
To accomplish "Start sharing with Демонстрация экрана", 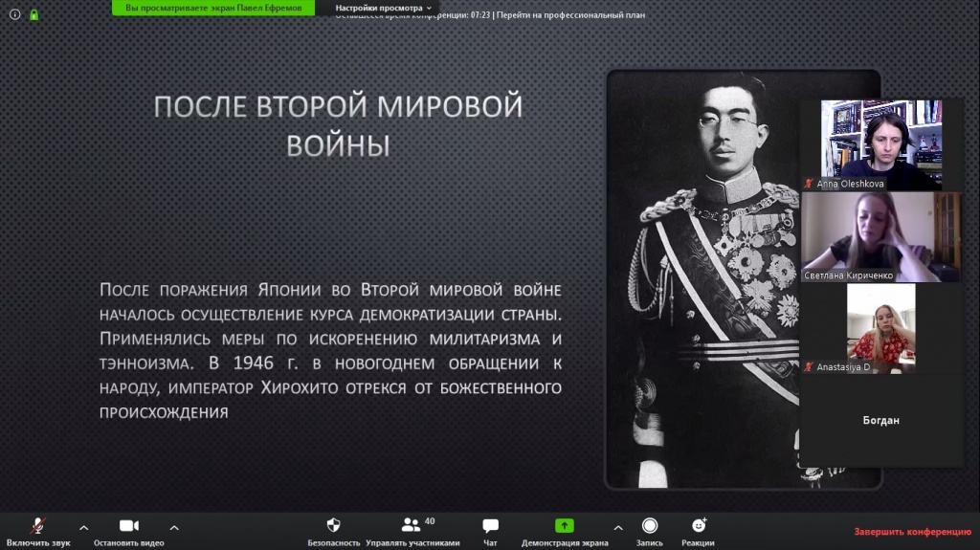I will click(565, 526).
